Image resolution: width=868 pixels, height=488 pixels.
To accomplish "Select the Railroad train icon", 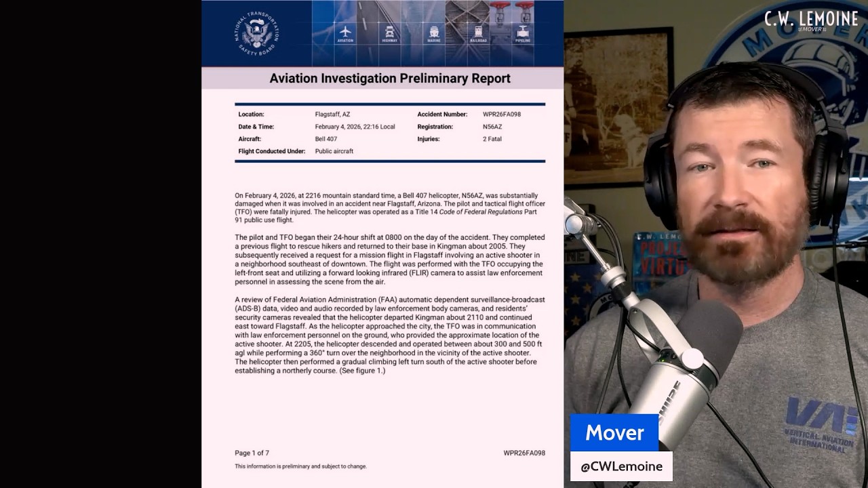I will pyautogui.click(x=479, y=34).
